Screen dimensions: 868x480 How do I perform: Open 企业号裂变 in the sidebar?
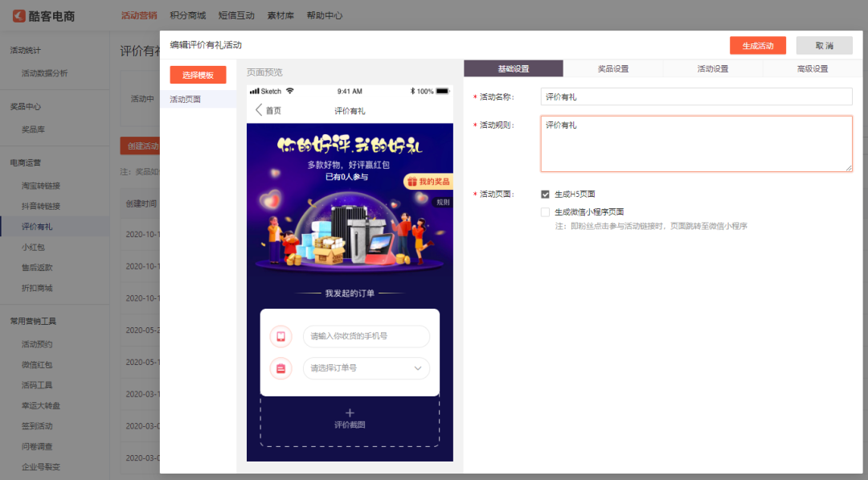[x=40, y=466]
